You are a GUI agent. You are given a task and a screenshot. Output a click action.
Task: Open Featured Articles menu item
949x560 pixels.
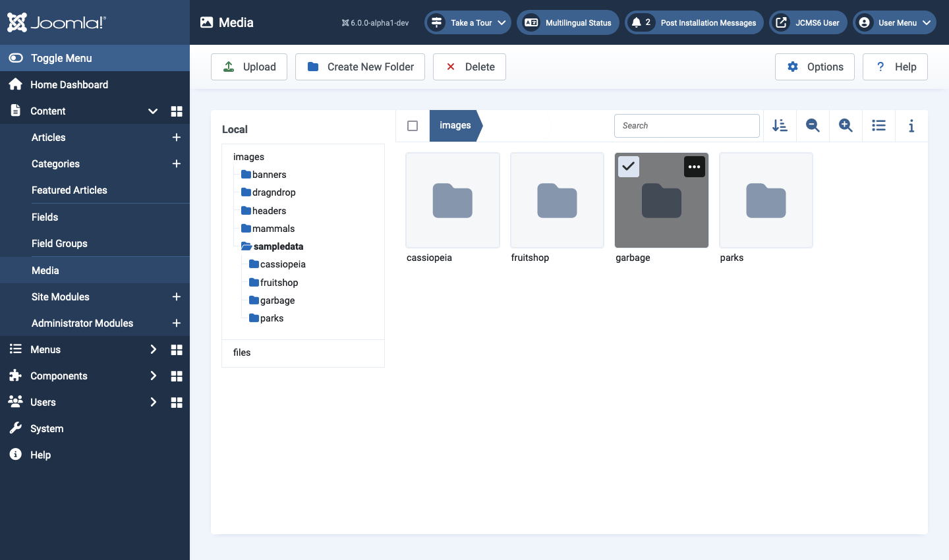click(x=69, y=190)
